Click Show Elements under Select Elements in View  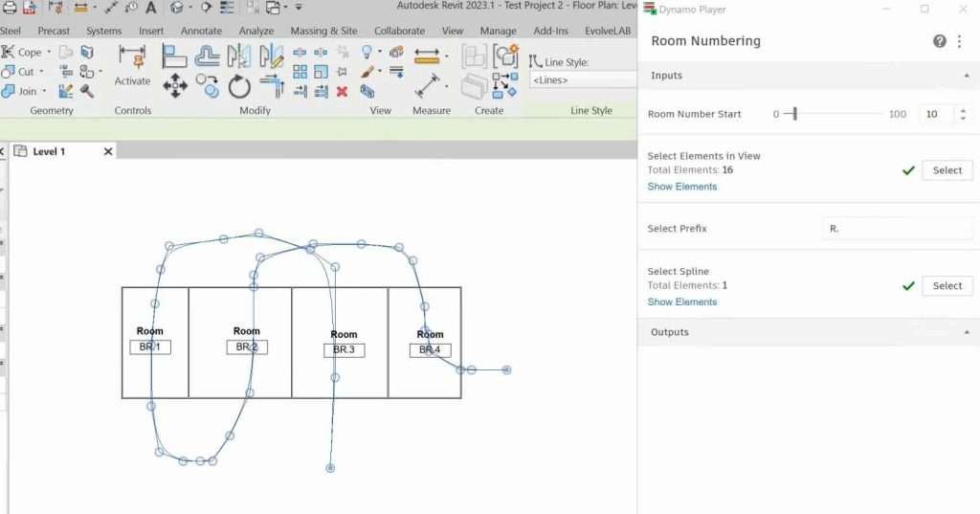(681, 187)
